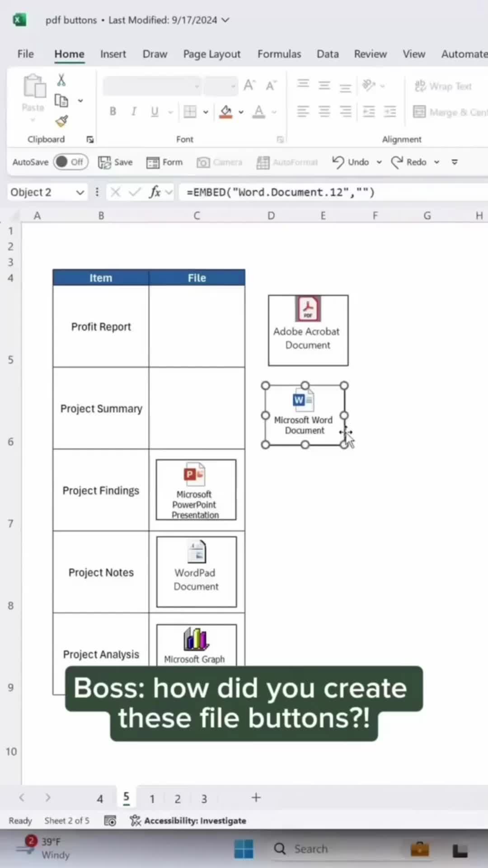Click the Undo button
The width and height of the screenshot is (488, 868).
click(x=351, y=162)
